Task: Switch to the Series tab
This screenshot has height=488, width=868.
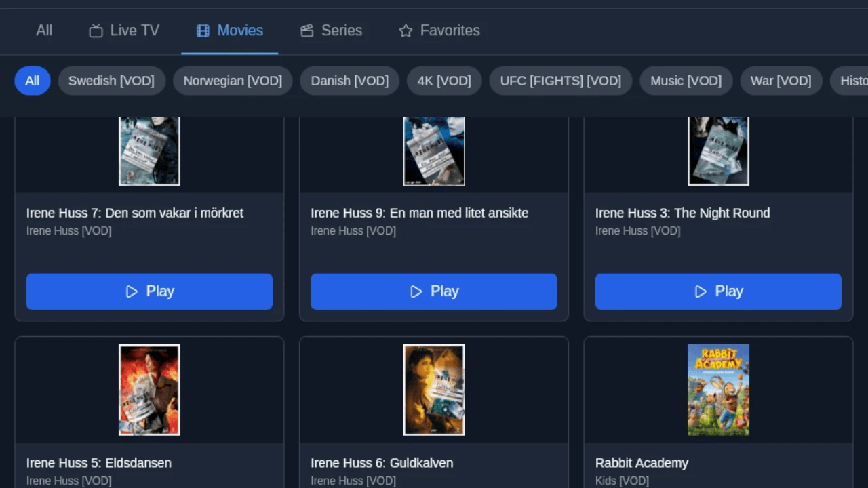Action: pos(331,30)
